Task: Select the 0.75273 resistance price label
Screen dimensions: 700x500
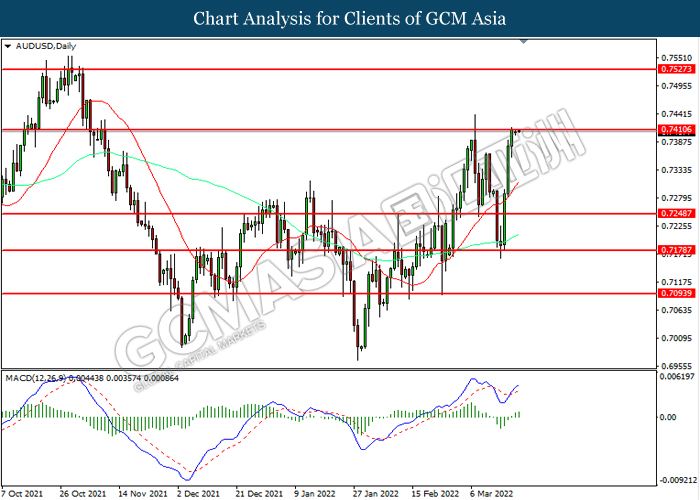Action: pyautogui.click(x=676, y=69)
